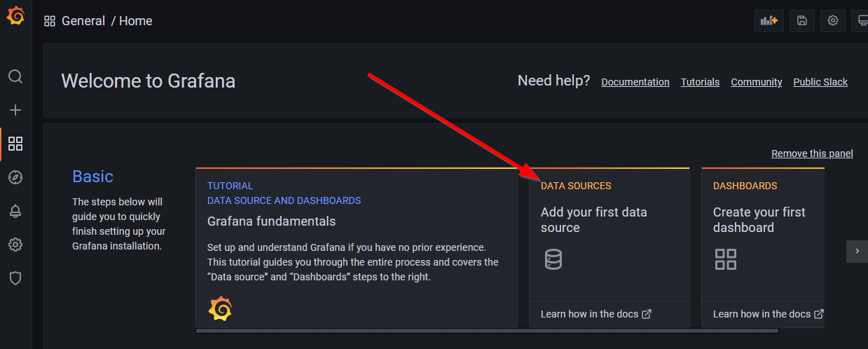This screenshot has height=349, width=868.
Task: Click the horizontal scrollbar under the cards
Action: 510,331
